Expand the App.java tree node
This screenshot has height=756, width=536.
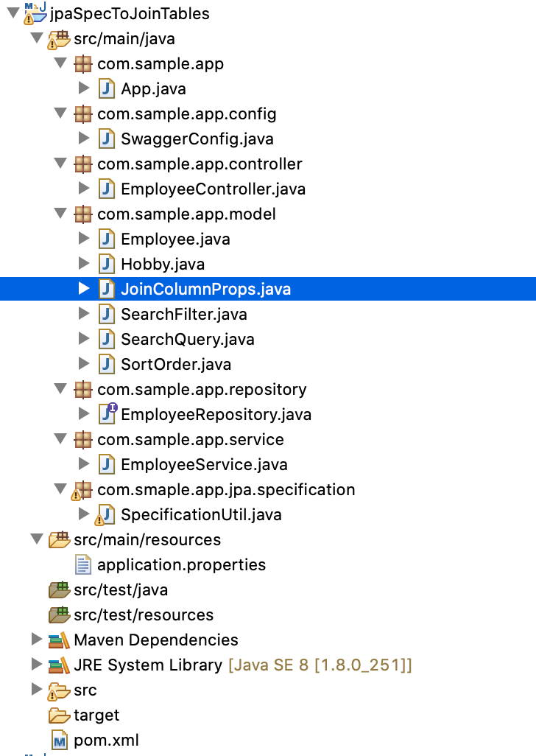tap(85, 89)
